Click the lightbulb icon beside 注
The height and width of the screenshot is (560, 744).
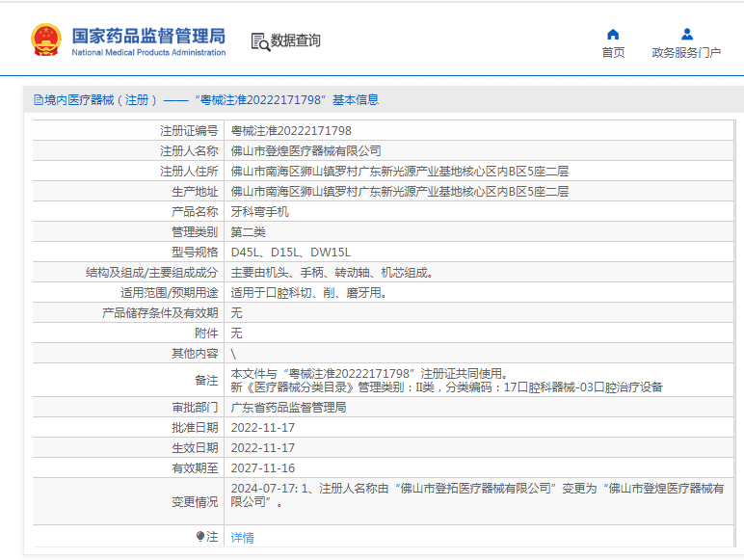(x=200, y=536)
